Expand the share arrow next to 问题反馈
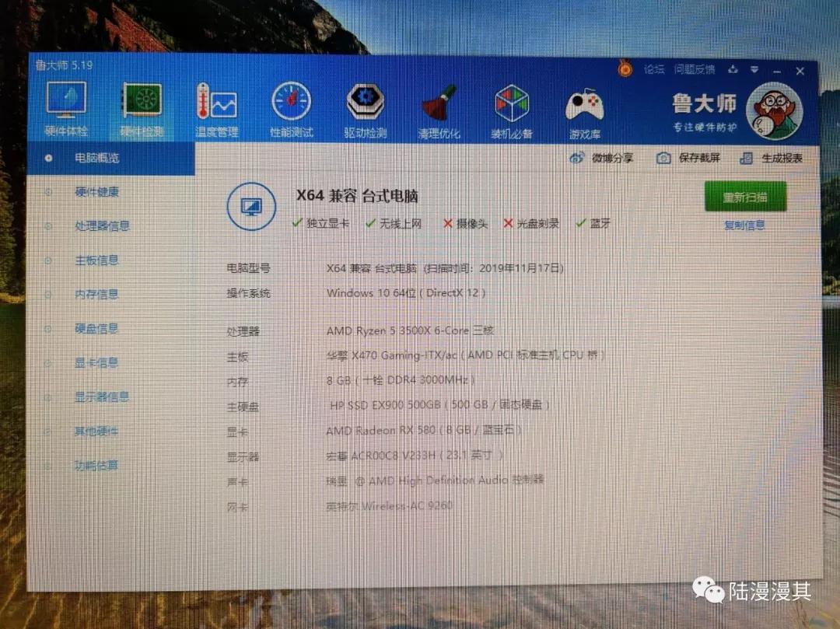840x629 pixels. click(x=732, y=70)
